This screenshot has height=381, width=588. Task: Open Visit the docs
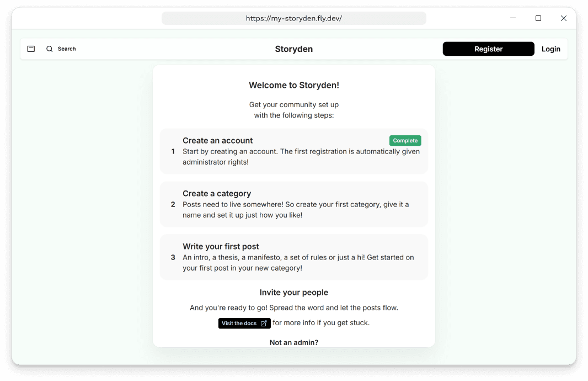[240, 323]
